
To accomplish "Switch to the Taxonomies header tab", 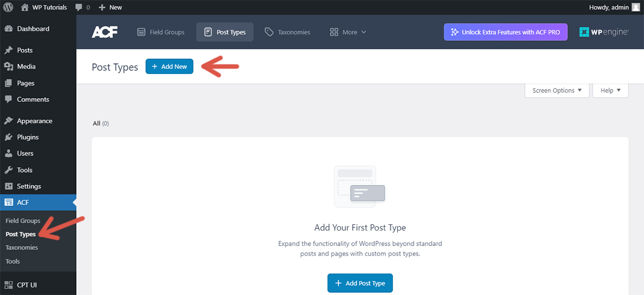I will [x=288, y=32].
